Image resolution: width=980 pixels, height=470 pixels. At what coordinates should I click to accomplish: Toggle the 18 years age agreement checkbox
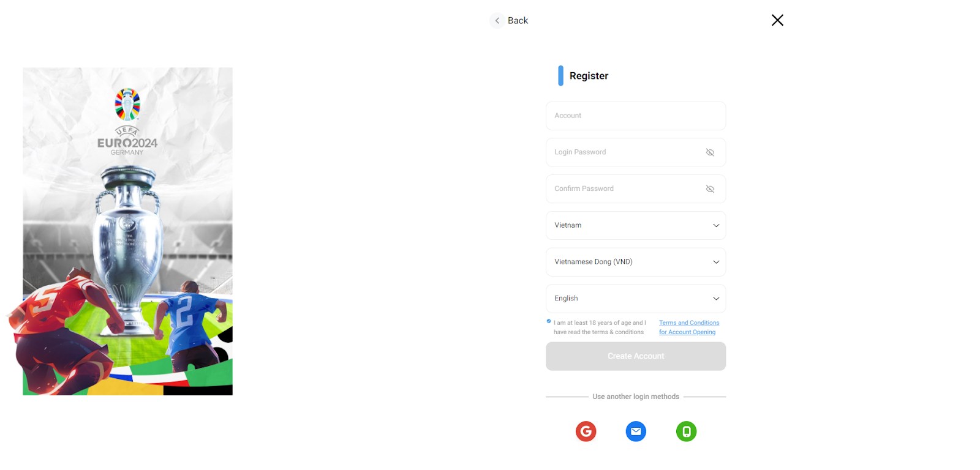pos(549,321)
